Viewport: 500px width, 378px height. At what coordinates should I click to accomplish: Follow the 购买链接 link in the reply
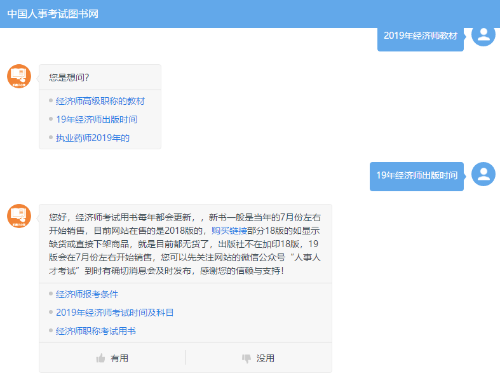point(229,231)
